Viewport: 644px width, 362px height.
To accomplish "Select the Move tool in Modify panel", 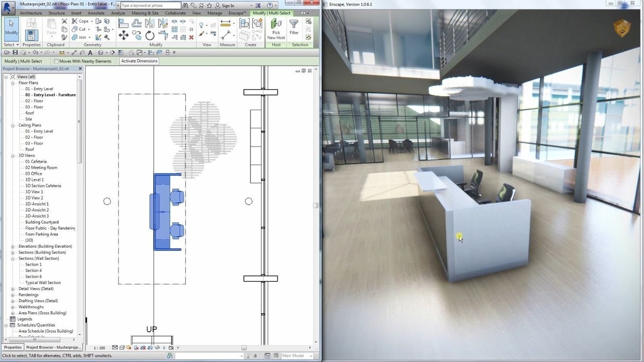I will [x=123, y=35].
